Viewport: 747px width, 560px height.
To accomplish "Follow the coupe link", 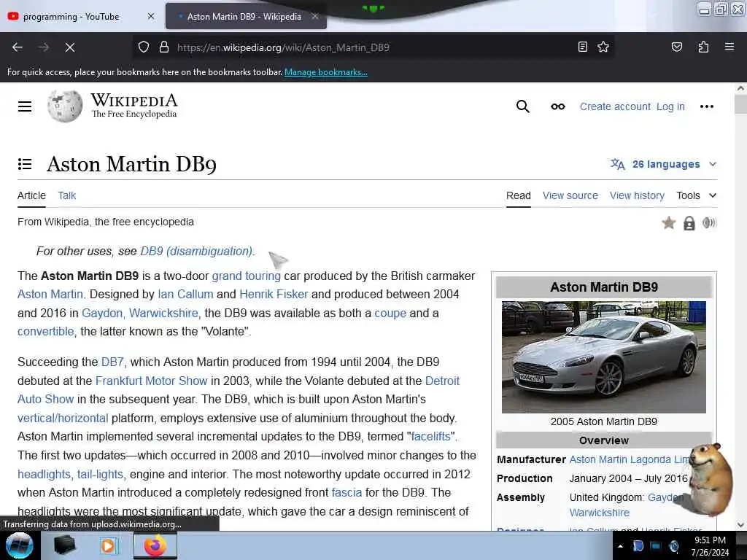I will (390, 314).
